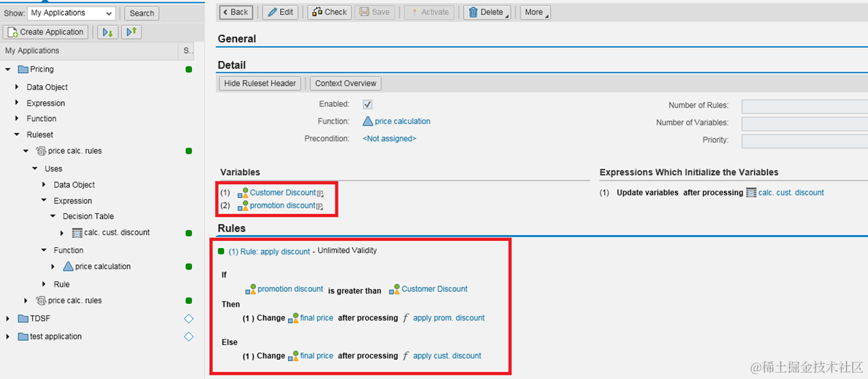Image resolution: width=868 pixels, height=379 pixels.
Task: Click the Check toolbar button
Action: (x=329, y=12)
